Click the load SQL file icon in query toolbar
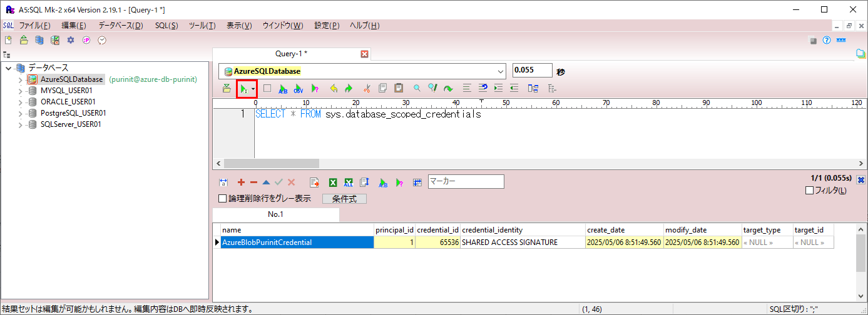The height and width of the screenshot is (315, 868). tap(227, 89)
